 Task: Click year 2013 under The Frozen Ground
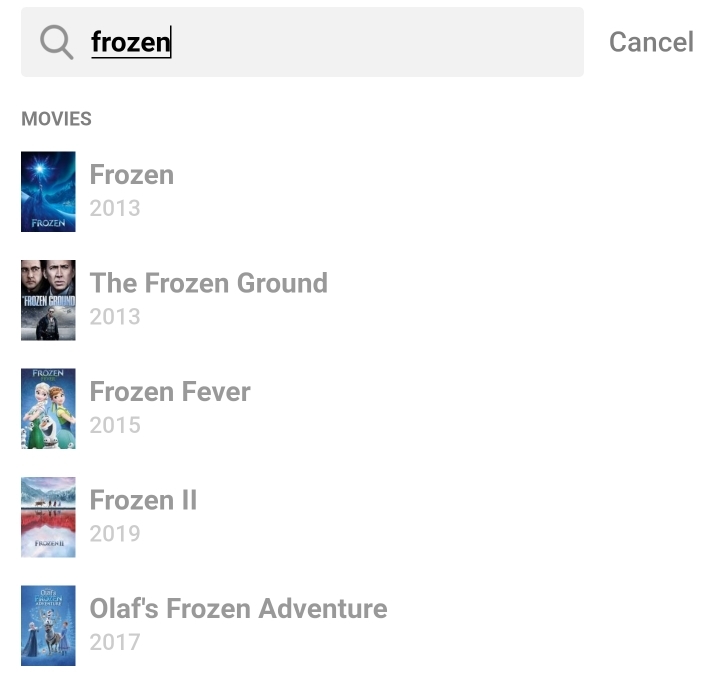(115, 316)
